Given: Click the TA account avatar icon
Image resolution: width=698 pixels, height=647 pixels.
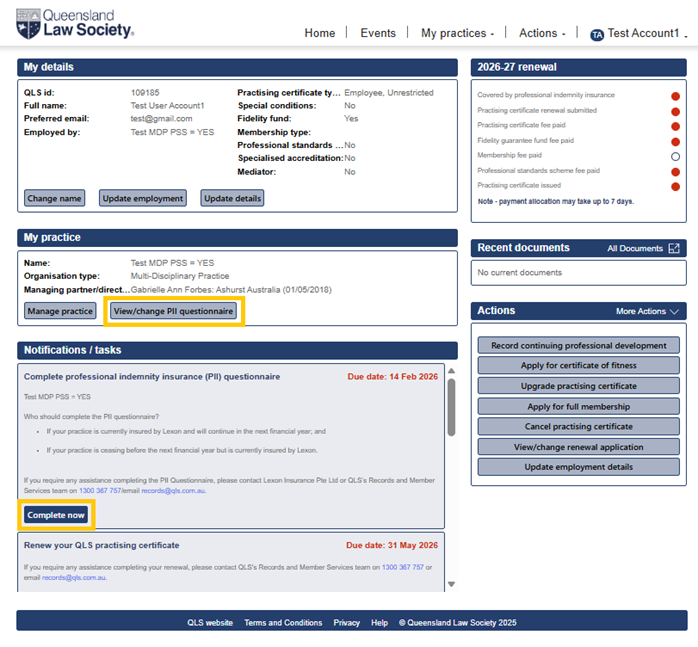Looking at the screenshot, I should coord(597,34).
